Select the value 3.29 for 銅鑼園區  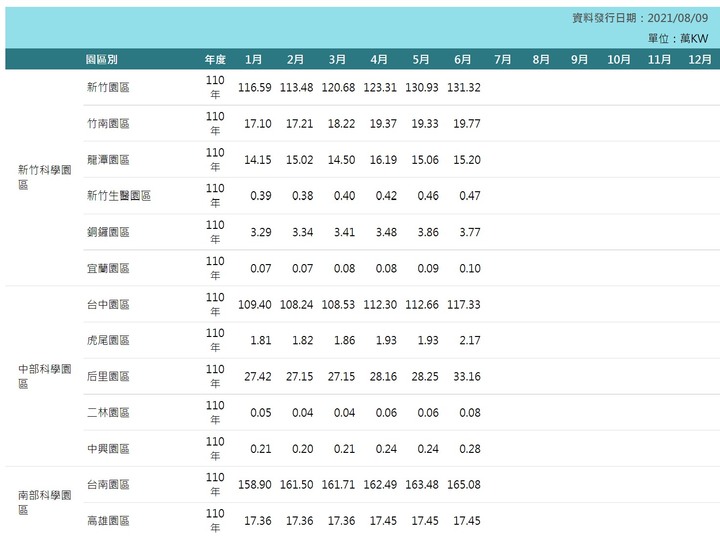[x=261, y=232]
